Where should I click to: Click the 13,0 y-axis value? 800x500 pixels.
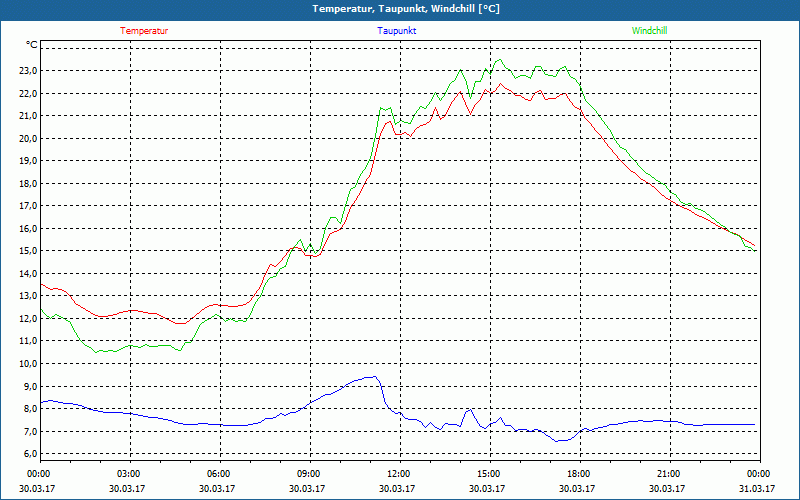tap(28, 296)
